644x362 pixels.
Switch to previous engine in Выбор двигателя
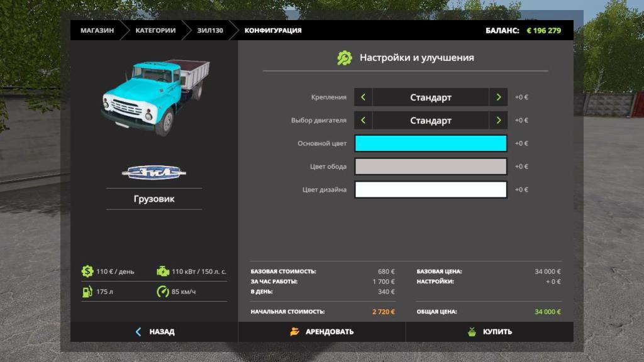coord(363,121)
